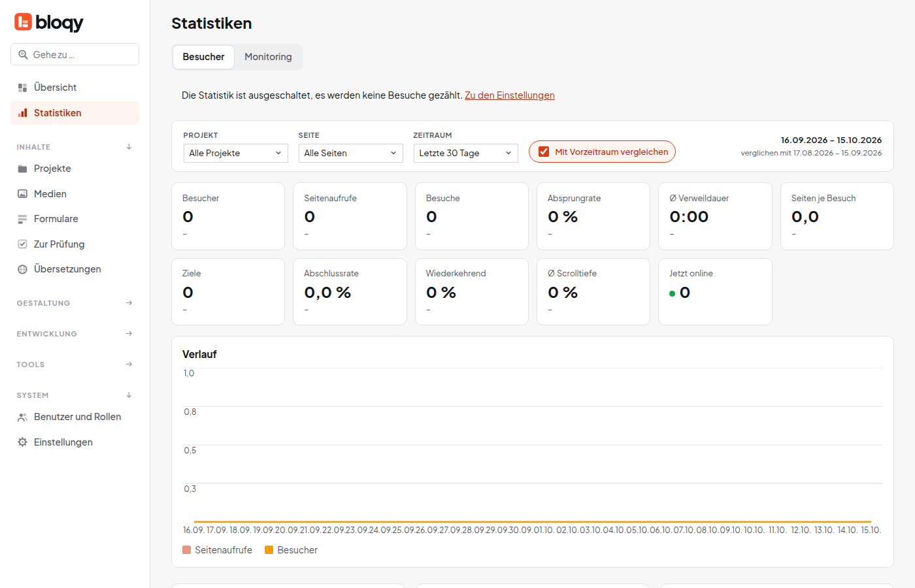This screenshot has width=915, height=588.
Task: Open the Alle Seiten dropdown
Action: (351, 153)
